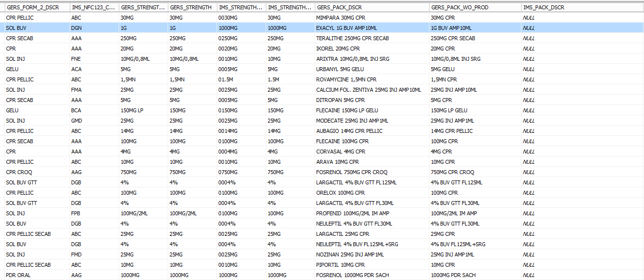Select pack cell 14MG CPR PELLIC
Image resolution: width=644 pixels, height=280 pixels.
475,131
